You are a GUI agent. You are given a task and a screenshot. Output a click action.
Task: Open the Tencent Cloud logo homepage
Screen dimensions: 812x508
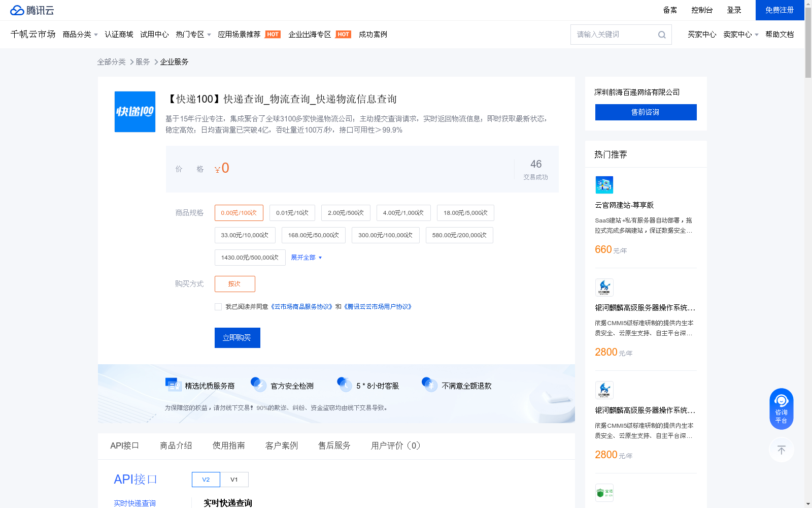pos(32,10)
